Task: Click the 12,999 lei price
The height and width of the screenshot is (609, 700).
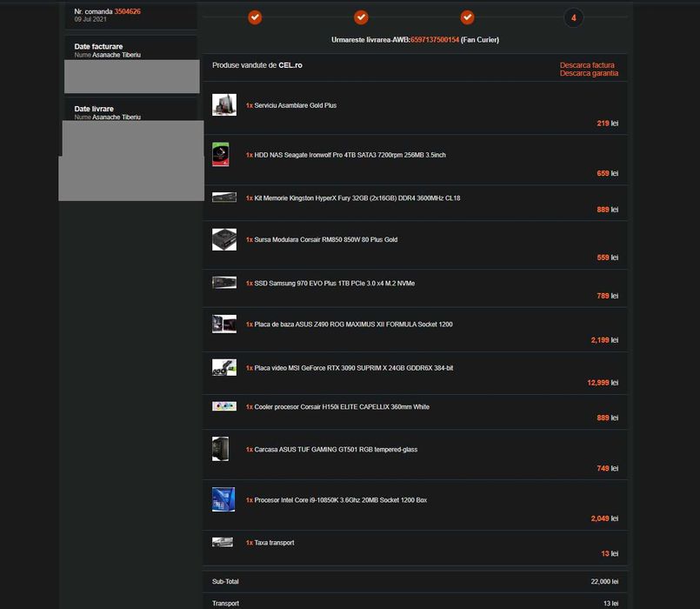Action: click(x=603, y=383)
